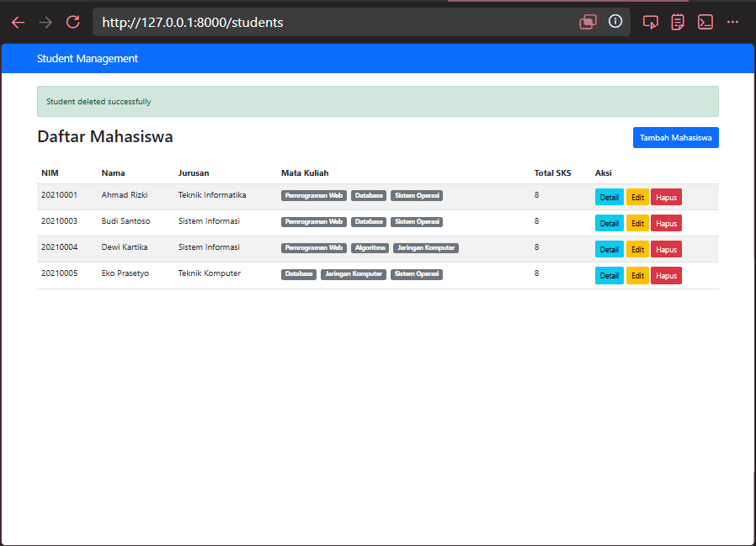This screenshot has width=756, height=546.
Task: Click Sistem Operasi badge in Ahmad Rizki's row
Action: click(417, 196)
